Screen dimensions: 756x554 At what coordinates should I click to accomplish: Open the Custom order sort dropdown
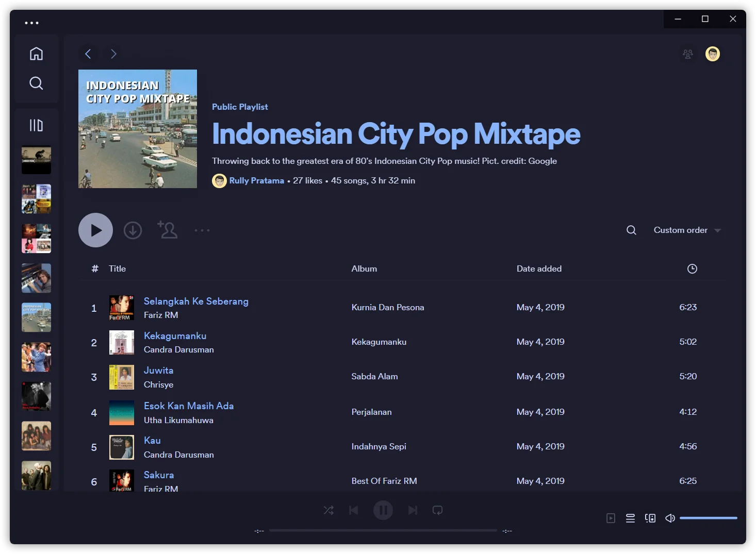coord(687,230)
